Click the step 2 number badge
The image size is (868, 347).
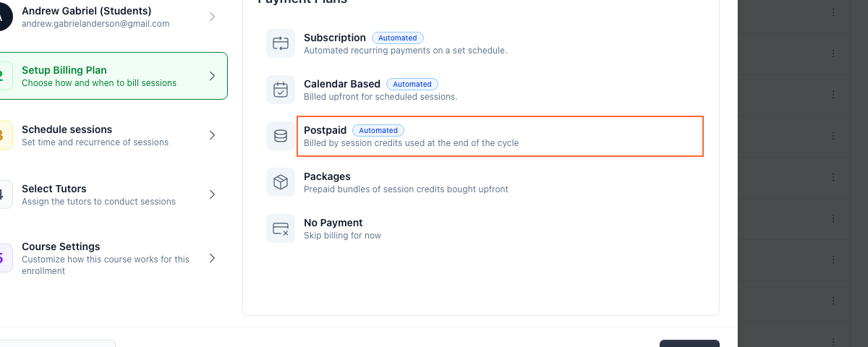[4, 76]
